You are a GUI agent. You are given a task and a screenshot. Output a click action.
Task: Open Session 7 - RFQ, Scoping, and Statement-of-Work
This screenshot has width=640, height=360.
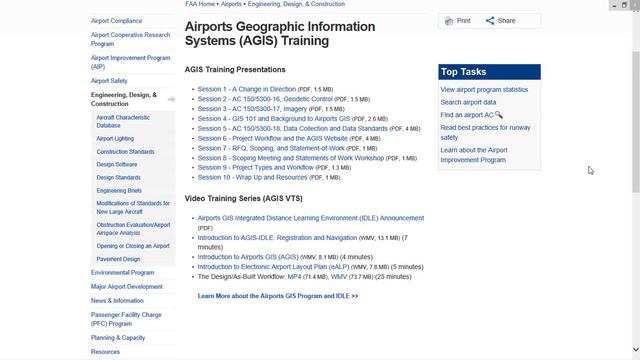click(271, 148)
